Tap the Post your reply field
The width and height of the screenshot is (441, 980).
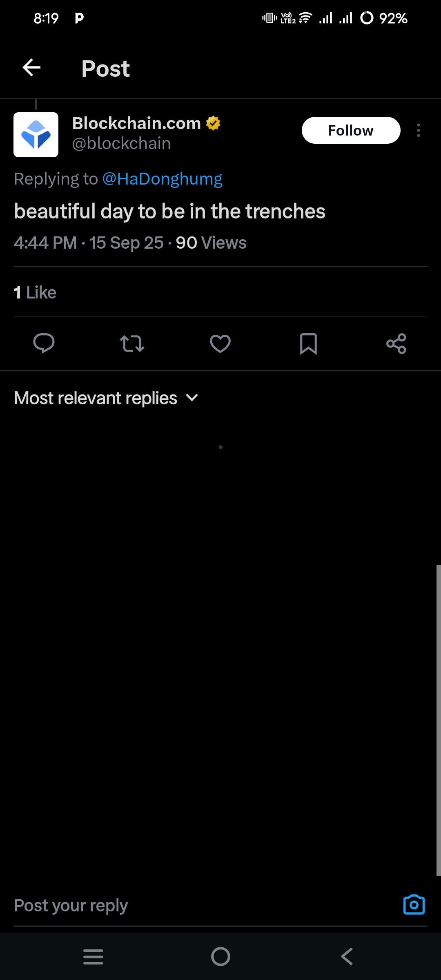click(x=163, y=905)
